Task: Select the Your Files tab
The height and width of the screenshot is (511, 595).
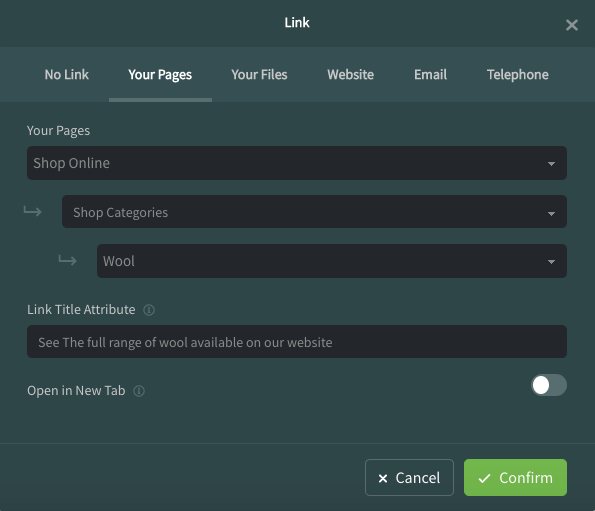Action: point(259,74)
